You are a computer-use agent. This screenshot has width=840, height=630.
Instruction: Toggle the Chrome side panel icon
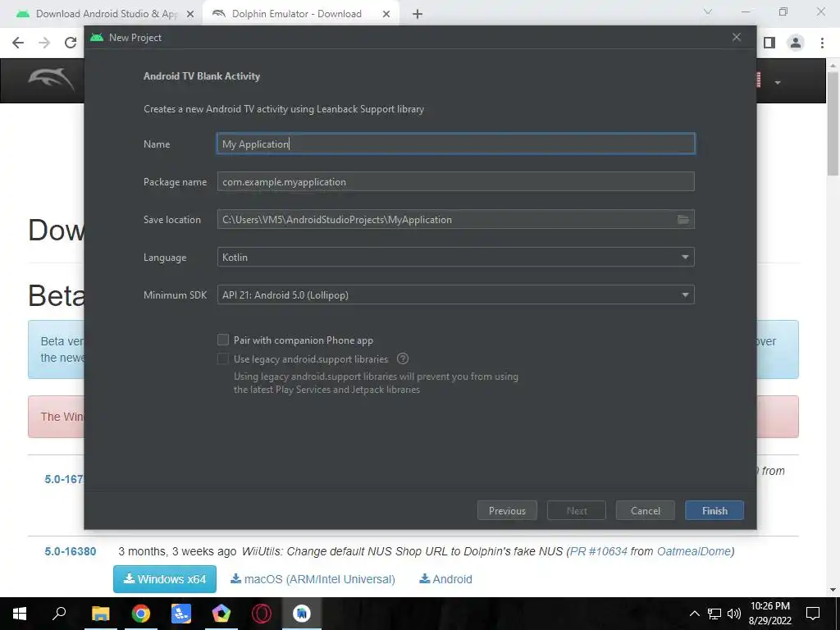click(769, 43)
